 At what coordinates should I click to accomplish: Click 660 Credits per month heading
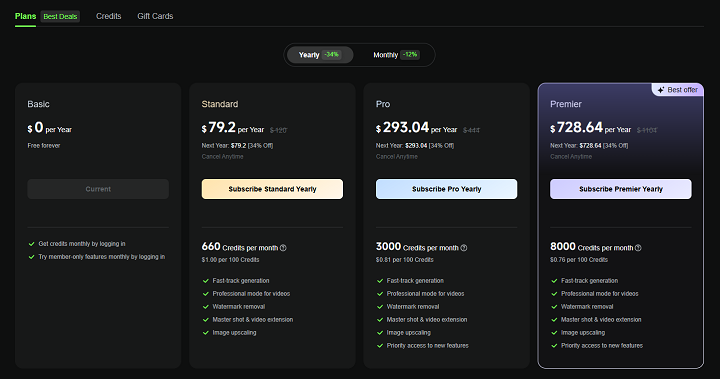[240, 247]
